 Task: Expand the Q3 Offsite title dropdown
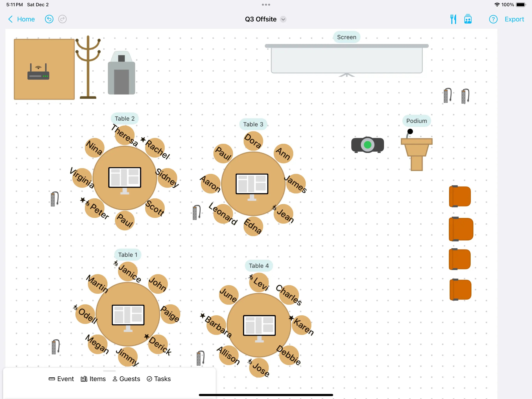point(283,19)
